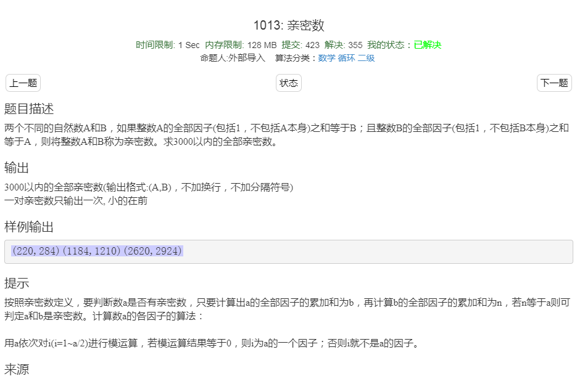Click the problem title 1013: 亲密数
Image resolution: width=585 pixels, height=392 pixels.
(289, 25)
